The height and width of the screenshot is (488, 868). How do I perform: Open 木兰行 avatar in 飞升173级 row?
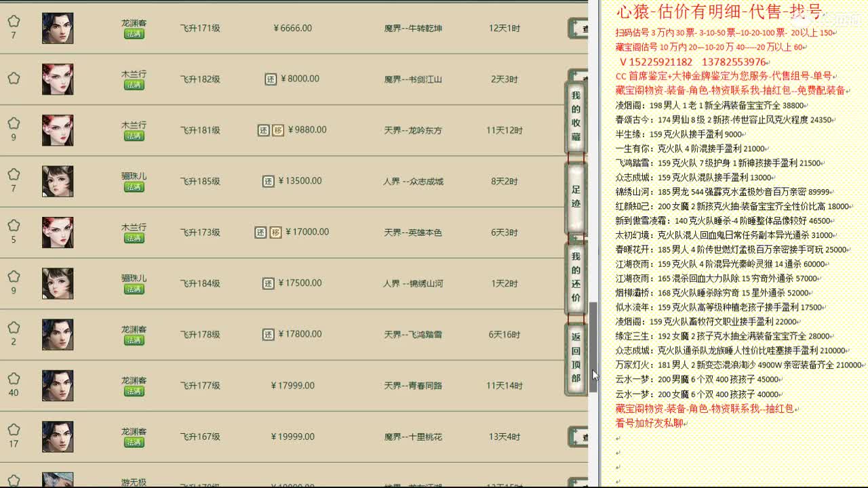pos(58,232)
